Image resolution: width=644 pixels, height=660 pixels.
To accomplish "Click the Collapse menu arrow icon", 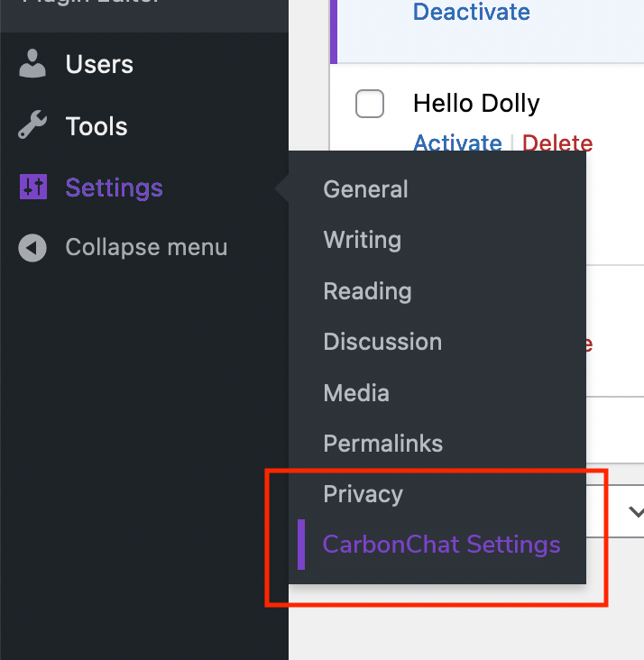I will pyautogui.click(x=32, y=248).
